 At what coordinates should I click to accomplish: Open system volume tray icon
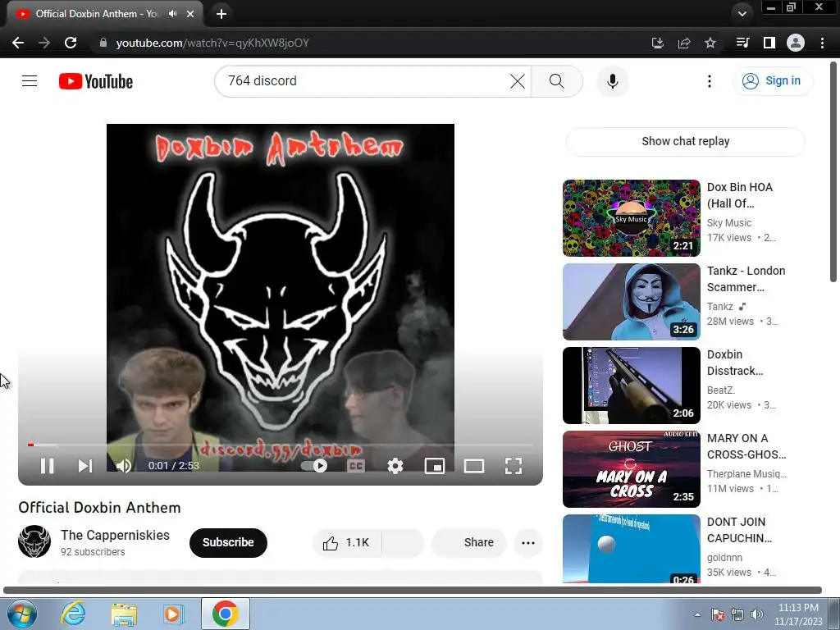tap(757, 614)
